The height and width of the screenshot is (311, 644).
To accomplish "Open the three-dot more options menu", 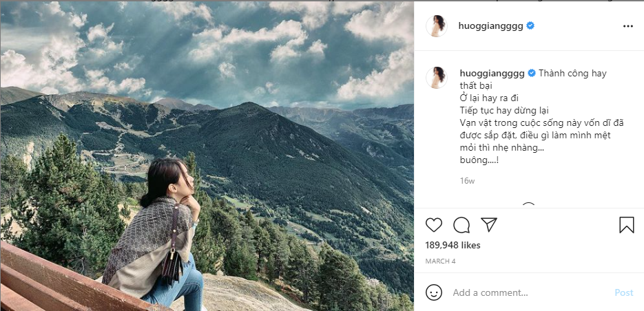I will [x=627, y=26].
